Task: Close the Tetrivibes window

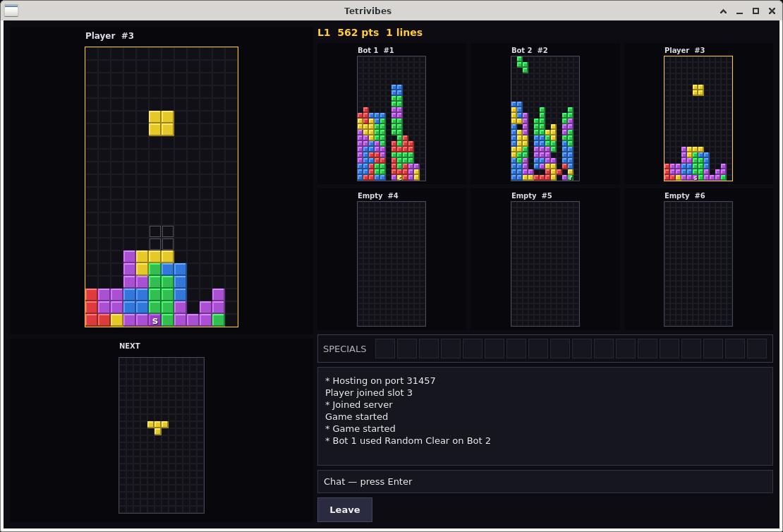Action: (772, 11)
